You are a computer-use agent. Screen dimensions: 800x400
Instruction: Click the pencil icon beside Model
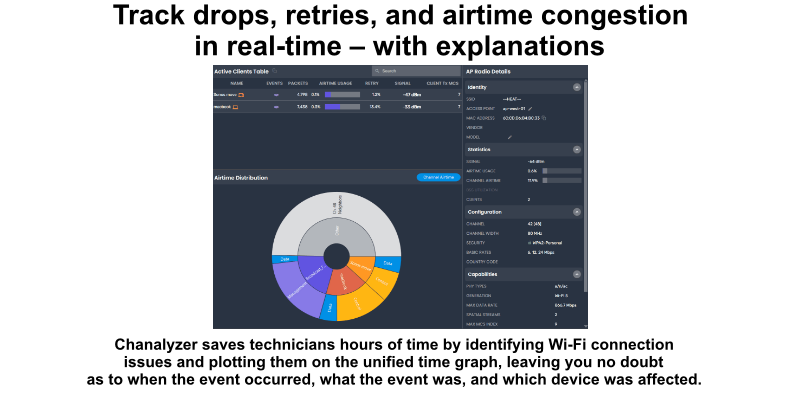click(x=509, y=137)
